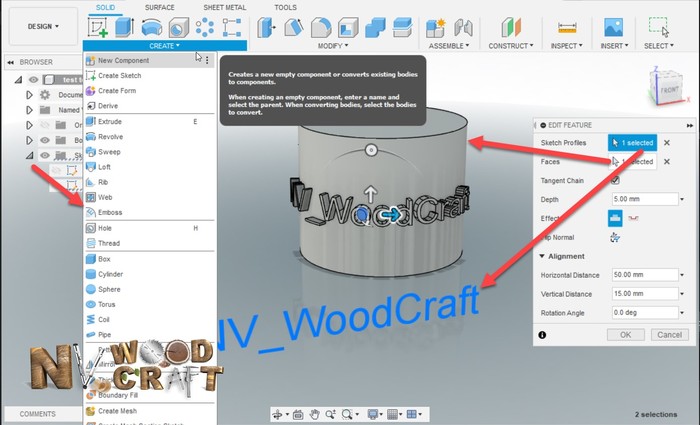Toggle the Tangent Chain checkbox

coord(615,180)
